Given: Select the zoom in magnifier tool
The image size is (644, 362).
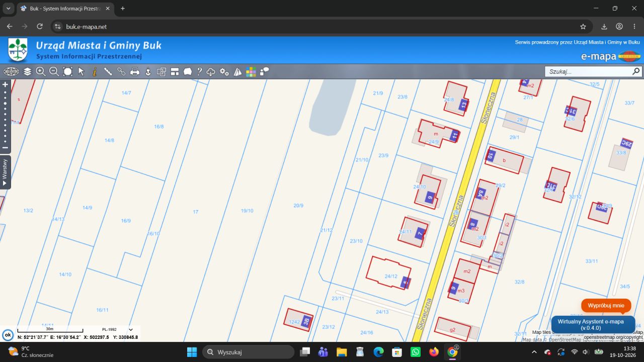Looking at the screenshot, I should (41, 72).
